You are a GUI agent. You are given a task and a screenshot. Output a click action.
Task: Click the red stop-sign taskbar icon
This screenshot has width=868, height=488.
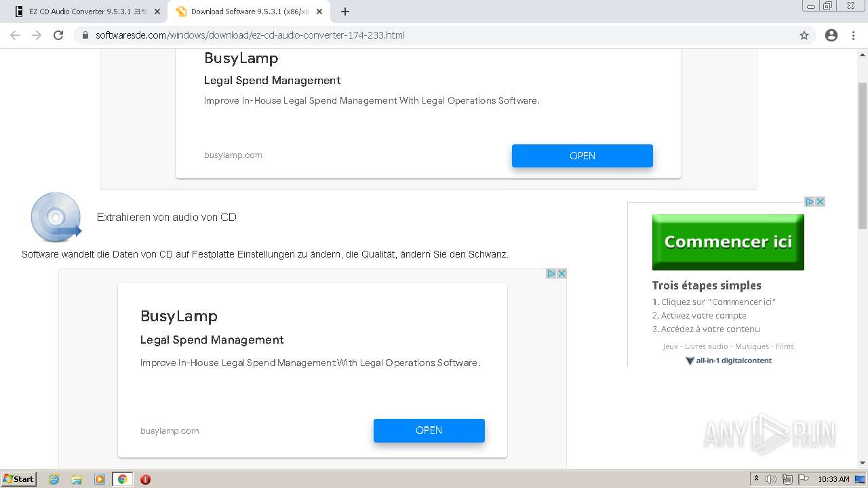click(145, 479)
